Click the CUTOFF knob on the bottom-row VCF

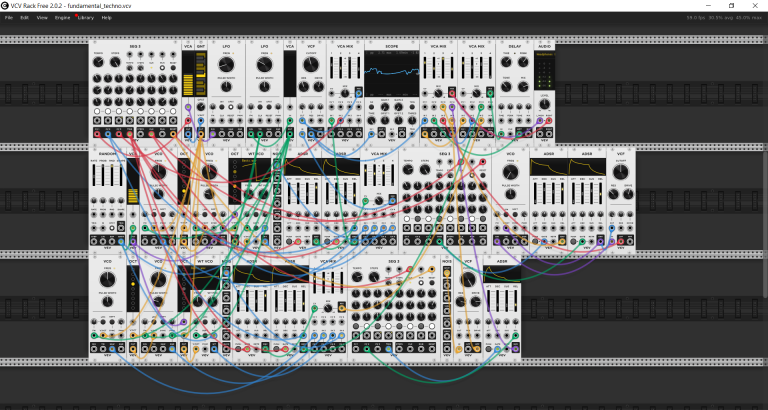tap(468, 279)
